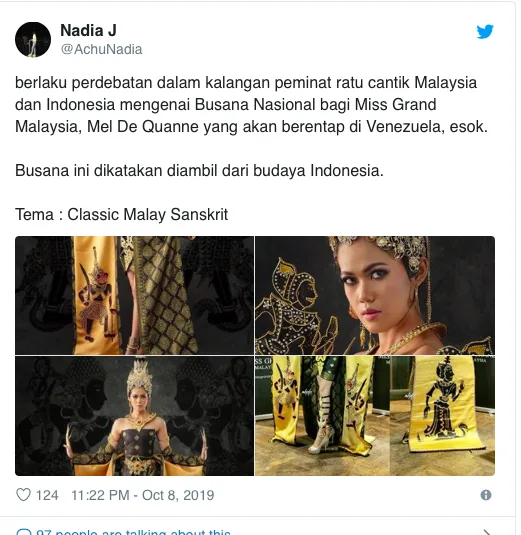Like the tweet with heart icon
Screen dimensions: 521x535
tap(24, 495)
